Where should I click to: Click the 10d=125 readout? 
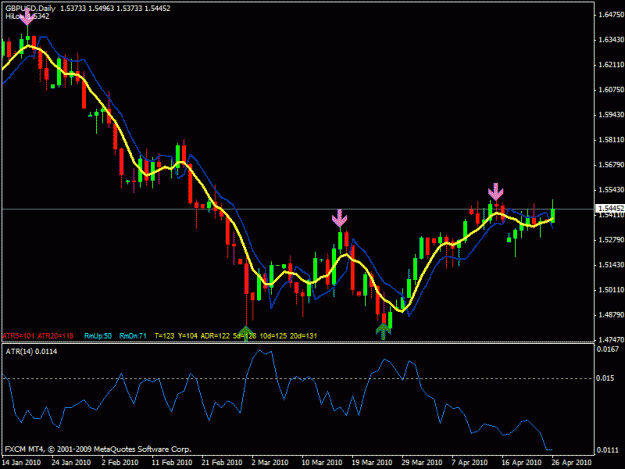[273, 336]
